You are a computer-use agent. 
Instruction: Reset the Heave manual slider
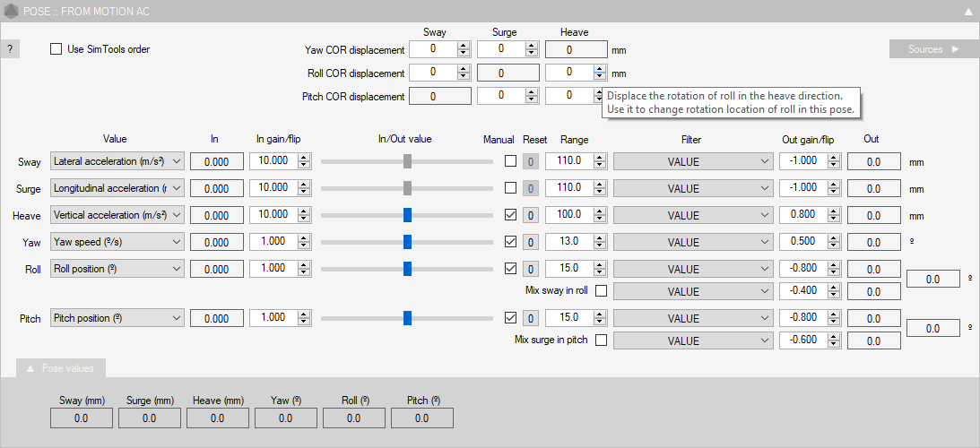pos(530,215)
